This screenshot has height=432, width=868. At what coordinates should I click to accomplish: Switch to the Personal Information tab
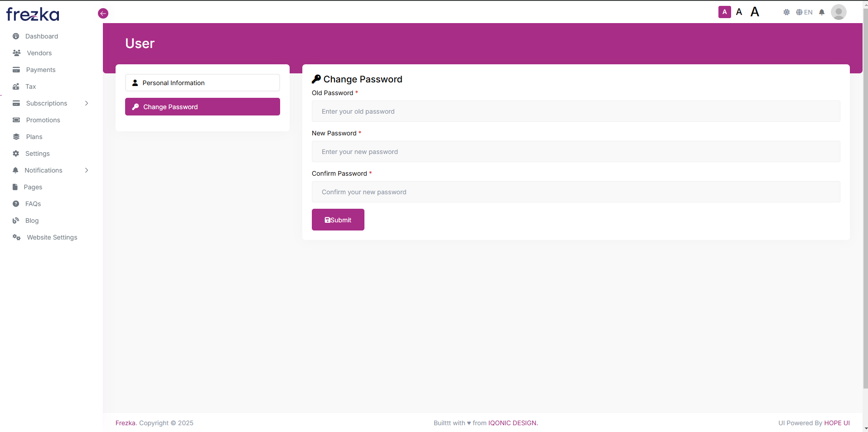tap(202, 82)
